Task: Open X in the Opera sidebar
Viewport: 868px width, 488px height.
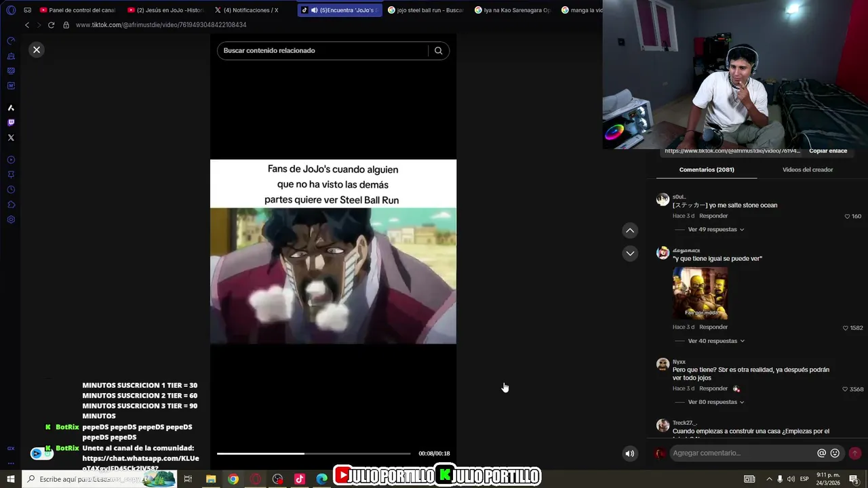Action: [x=11, y=138]
